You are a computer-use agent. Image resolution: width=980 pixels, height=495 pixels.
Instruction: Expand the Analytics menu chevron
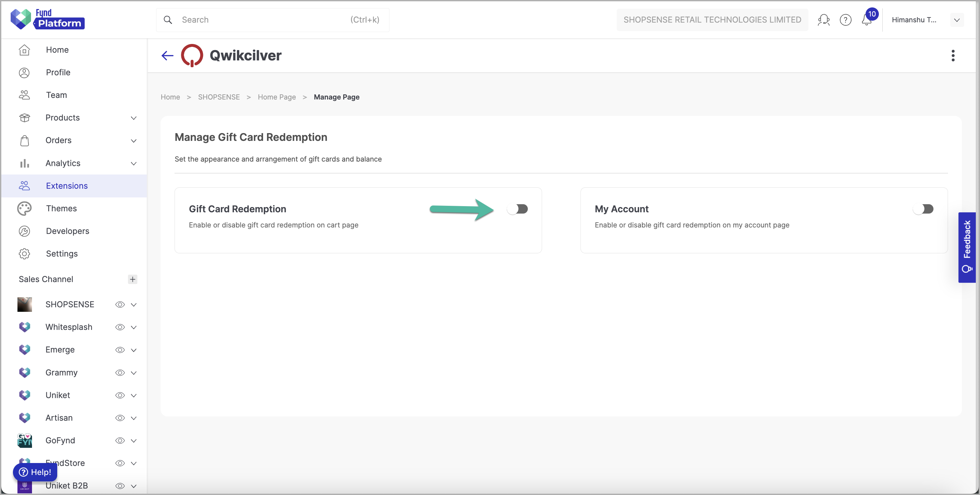click(133, 163)
